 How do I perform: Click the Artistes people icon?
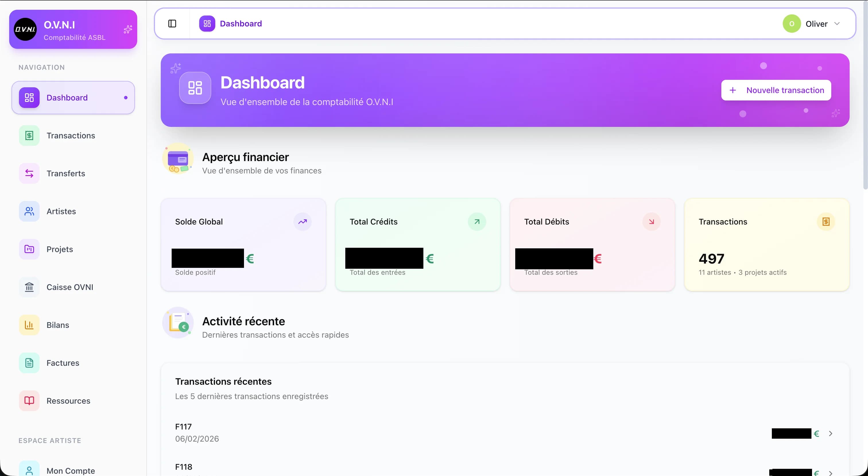(29, 211)
